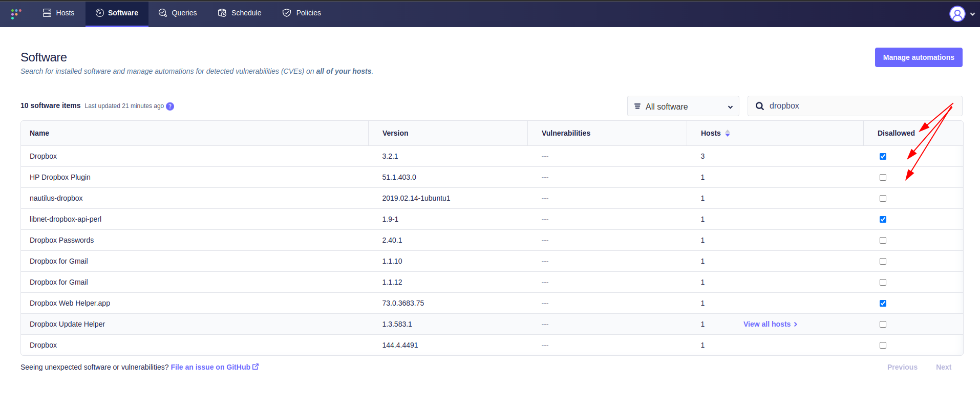Image resolution: width=980 pixels, height=407 pixels.
Task: Click the search magnifier icon beside dropbox
Action: 760,106
